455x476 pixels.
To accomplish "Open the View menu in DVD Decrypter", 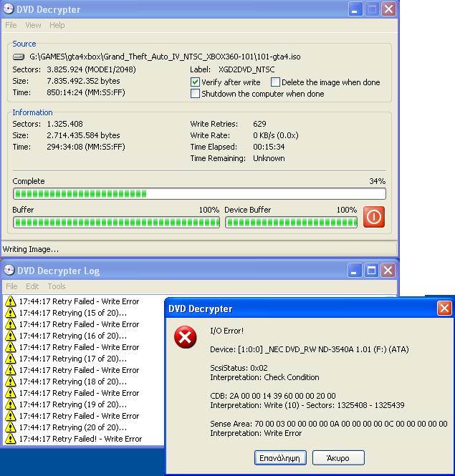I will tap(33, 25).
